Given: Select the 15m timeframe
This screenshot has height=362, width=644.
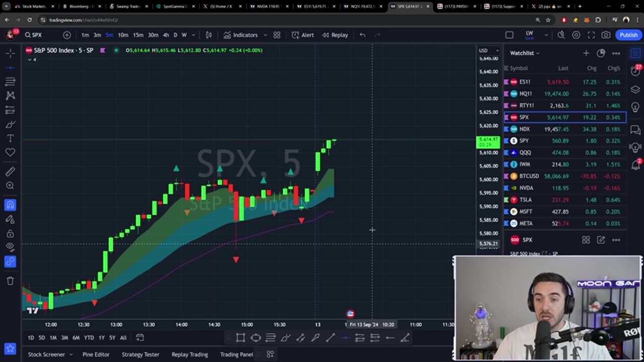Looking at the screenshot, I should [x=138, y=35].
